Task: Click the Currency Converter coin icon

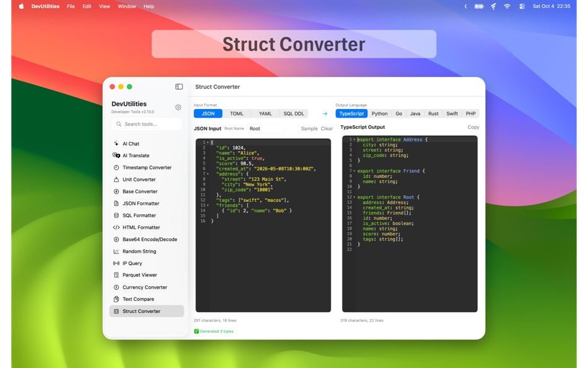Action: [x=116, y=287]
